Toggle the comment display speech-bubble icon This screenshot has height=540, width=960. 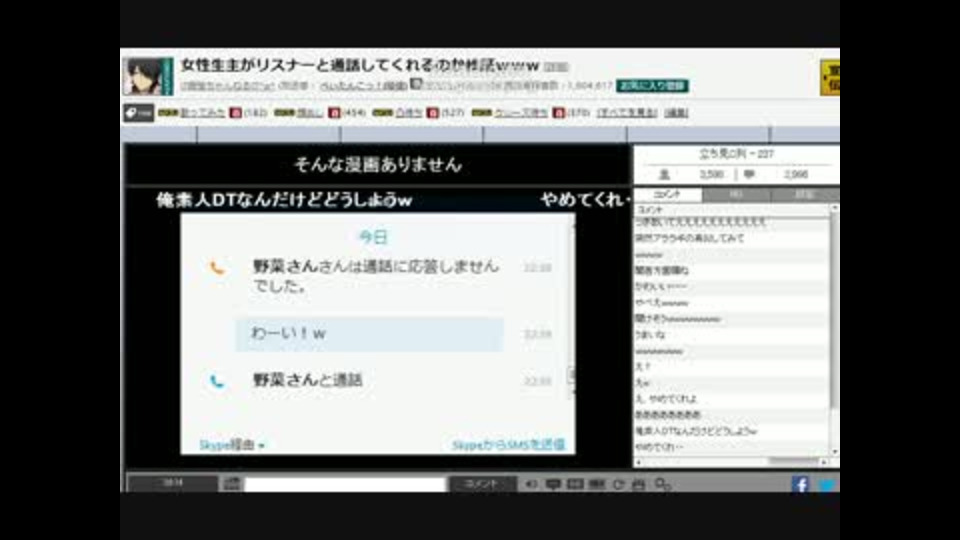point(553,484)
